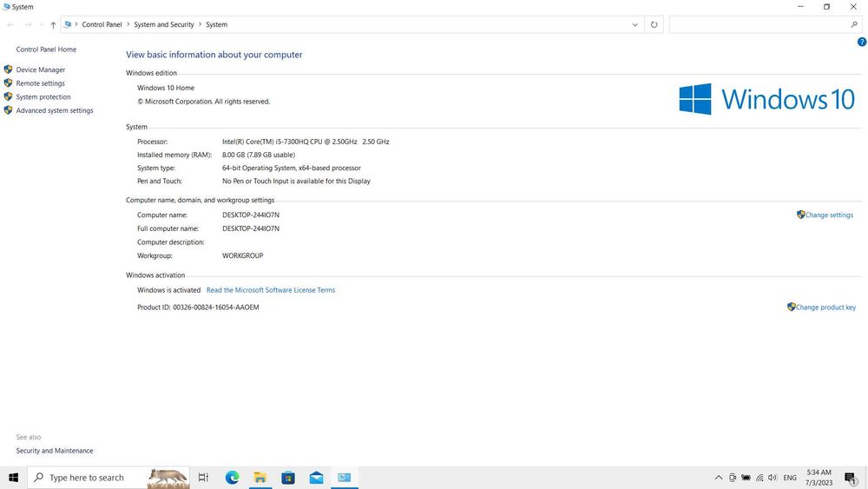
Task: Launch Microsoft Edge from taskbar
Action: (232, 478)
